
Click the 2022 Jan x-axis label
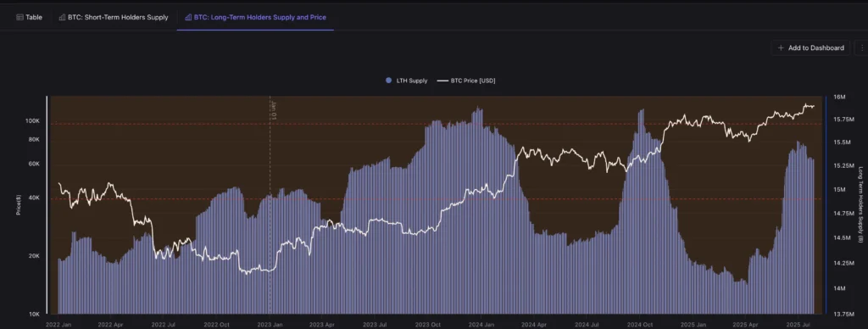pyautogui.click(x=59, y=325)
